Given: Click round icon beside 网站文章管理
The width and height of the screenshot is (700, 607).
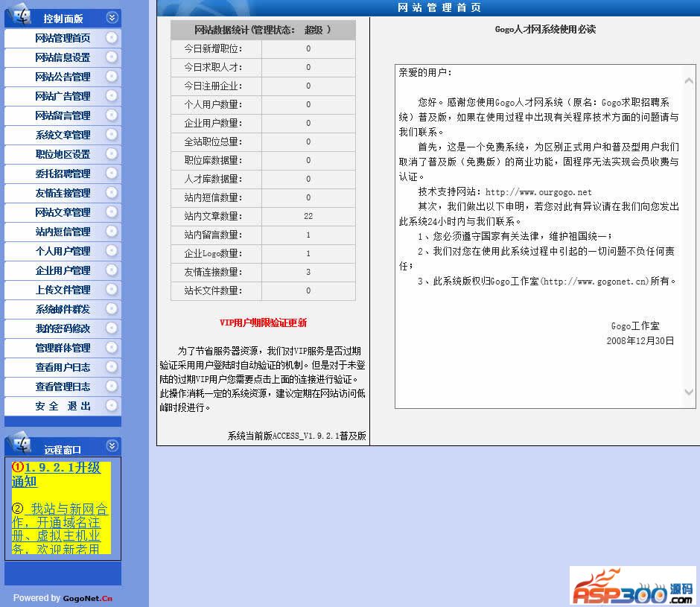Looking at the screenshot, I should [x=112, y=212].
